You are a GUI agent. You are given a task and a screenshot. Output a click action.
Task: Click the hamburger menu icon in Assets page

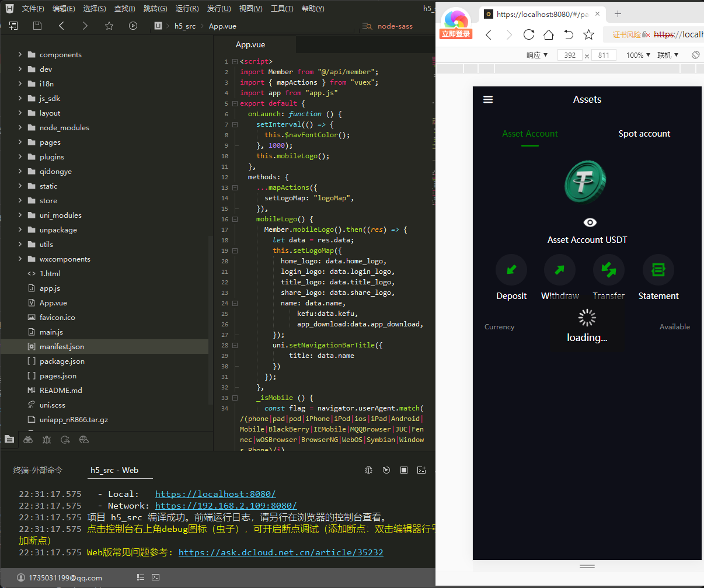pos(488,100)
